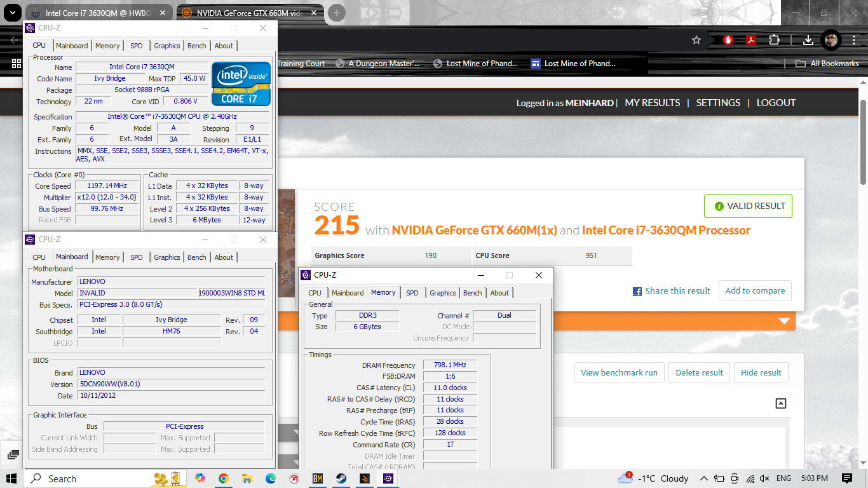
Task: Open Chrome three-dot menu
Action: [x=855, y=40]
